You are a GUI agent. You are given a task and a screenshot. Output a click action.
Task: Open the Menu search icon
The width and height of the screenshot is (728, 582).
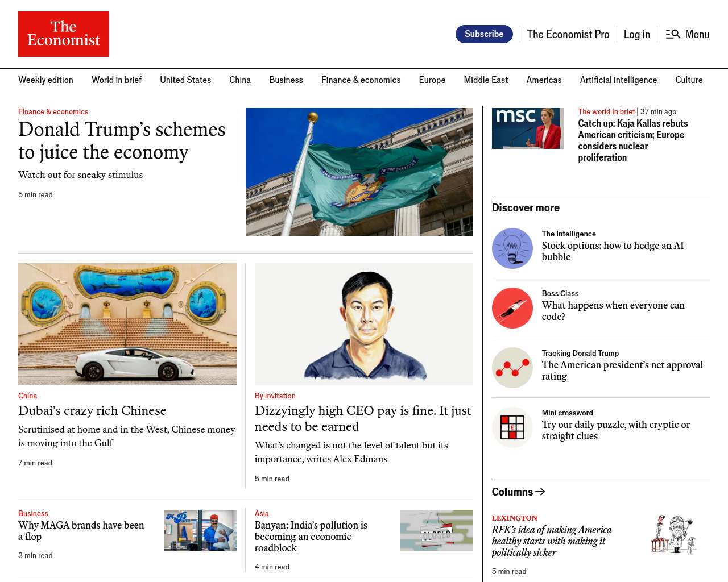coord(673,34)
